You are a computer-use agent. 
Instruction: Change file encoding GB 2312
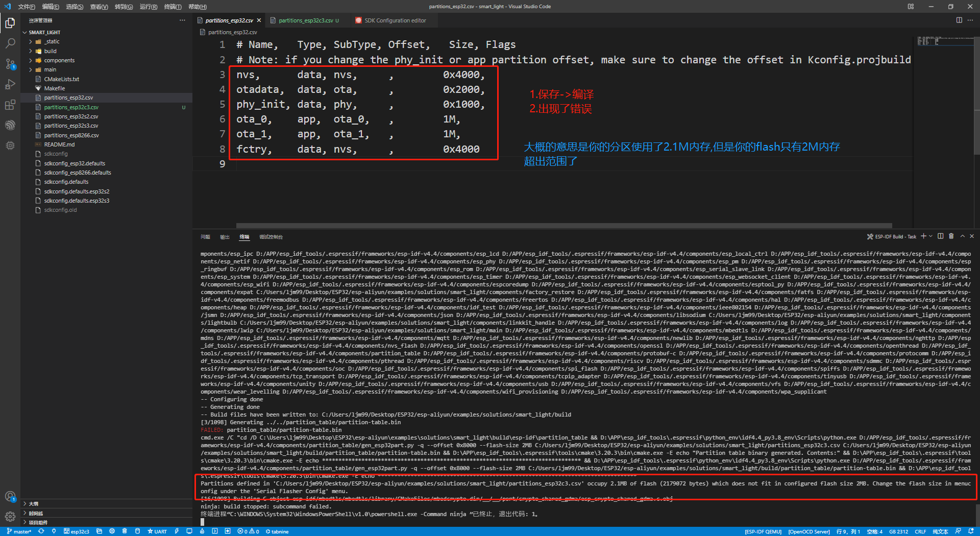[898, 531]
